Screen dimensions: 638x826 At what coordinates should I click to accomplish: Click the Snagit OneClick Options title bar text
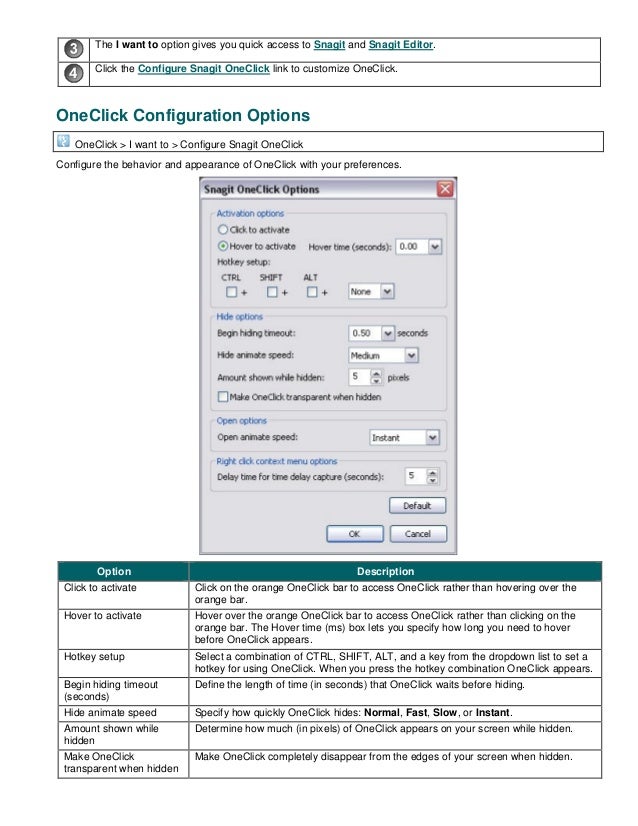click(261, 190)
